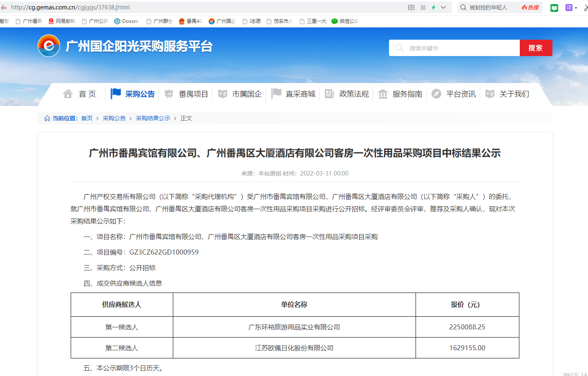The height and width of the screenshot is (376, 588).
Task: Click the breadcrumb home icon near 当前位置
Action: pos(47,118)
